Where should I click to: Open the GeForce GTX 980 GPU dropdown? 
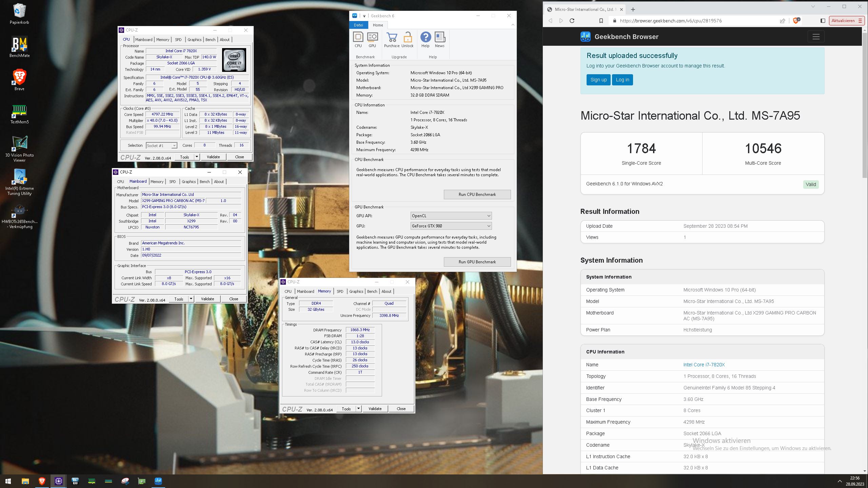tap(451, 226)
